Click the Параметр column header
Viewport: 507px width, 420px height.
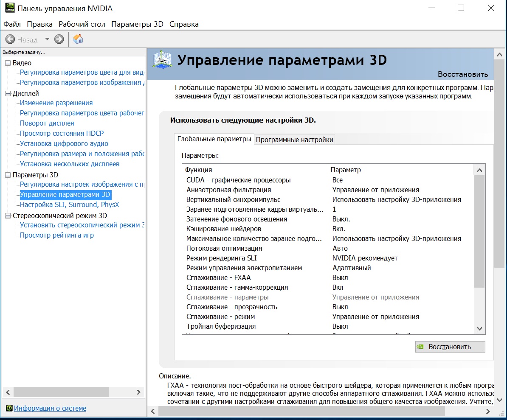401,170
